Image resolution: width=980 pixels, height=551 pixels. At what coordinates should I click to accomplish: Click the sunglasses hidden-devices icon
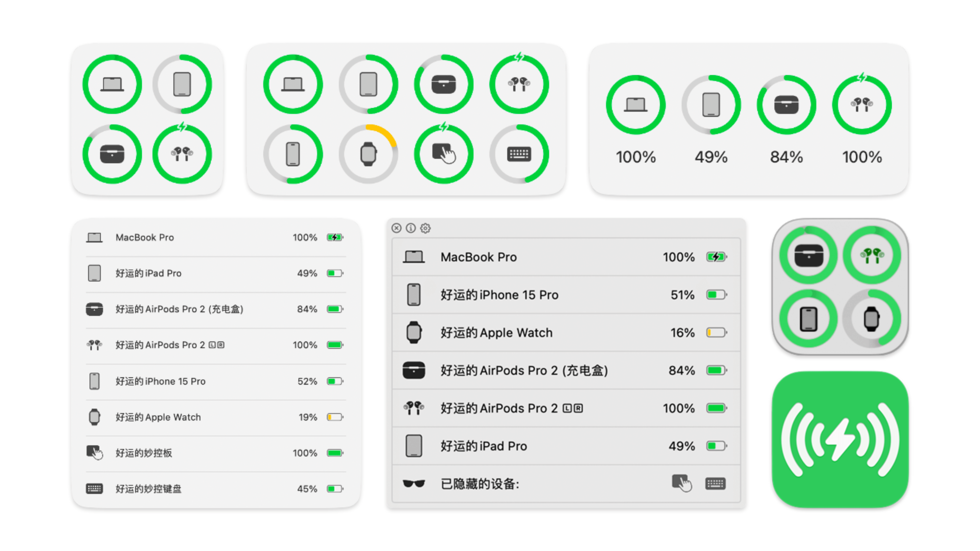(414, 484)
